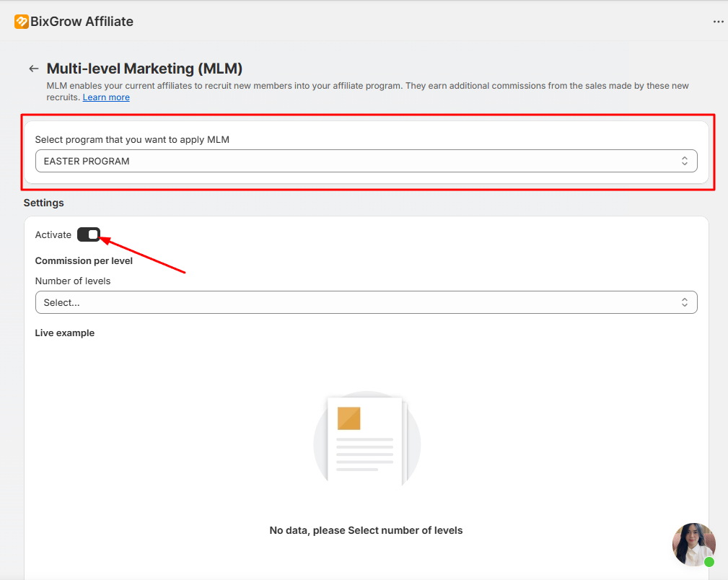The height and width of the screenshot is (580, 728).
Task: Open the three-dot more options menu
Action: (718, 22)
